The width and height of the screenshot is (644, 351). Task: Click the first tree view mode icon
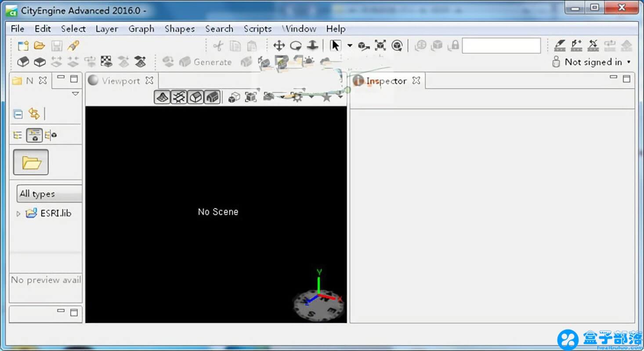(x=18, y=135)
